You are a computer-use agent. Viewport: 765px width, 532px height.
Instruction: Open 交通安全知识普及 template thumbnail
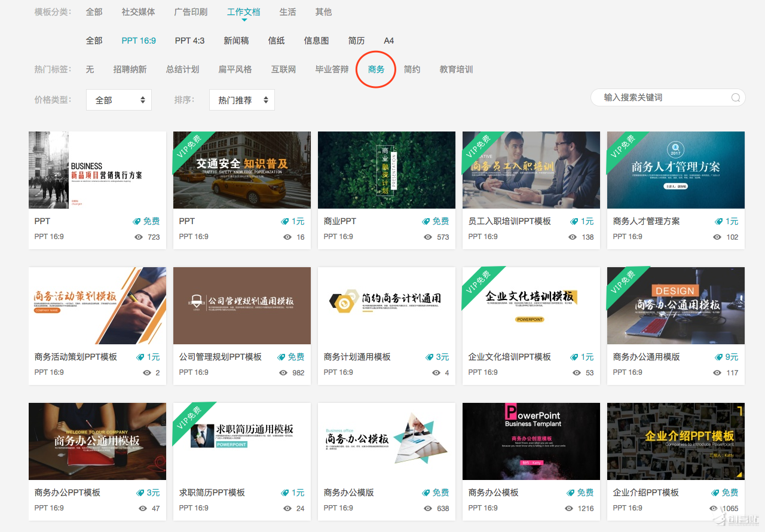pyautogui.click(x=242, y=170)
